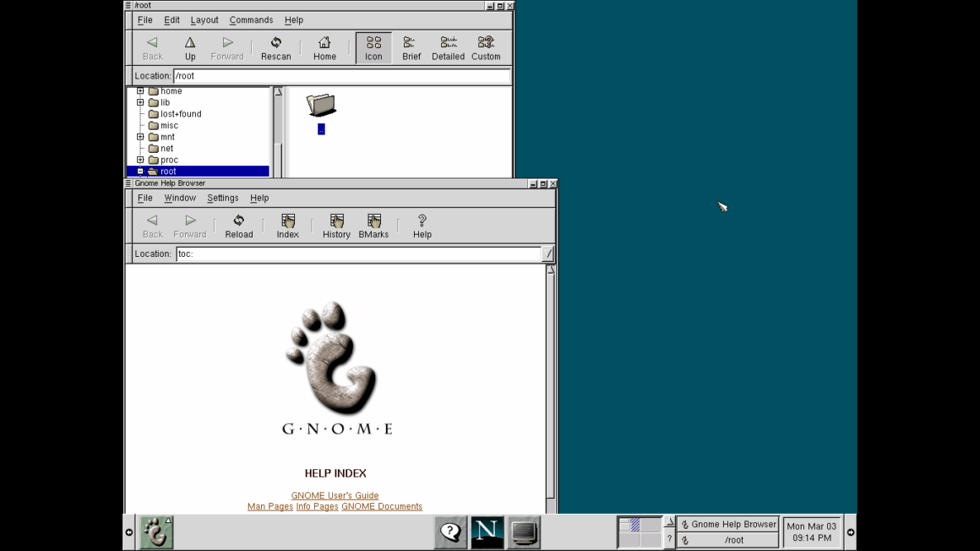
Task: Click the Help Browser scrollbar up arrow
Action: [x=551, y=270]
